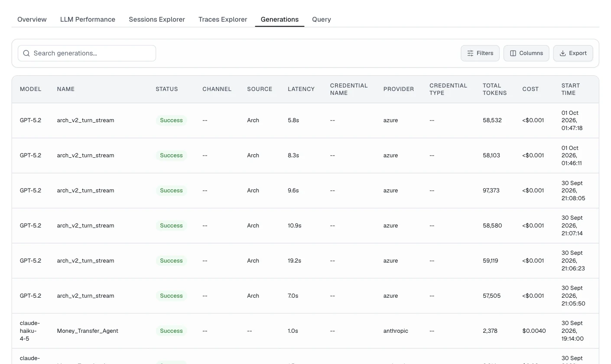
Task: Open the Columns chooser button
Action: point(526,53)
